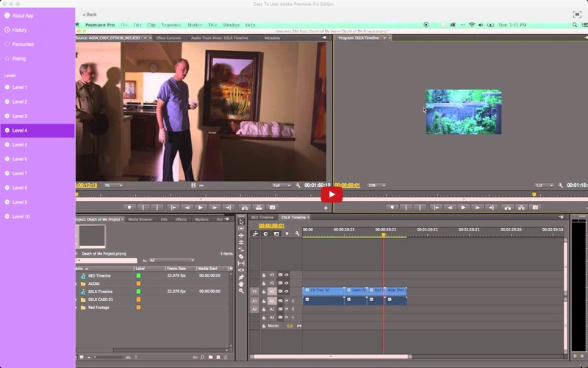The image size is (588, 368).
Task: Switch to RED Timeline tab
Action: (262, 217)
